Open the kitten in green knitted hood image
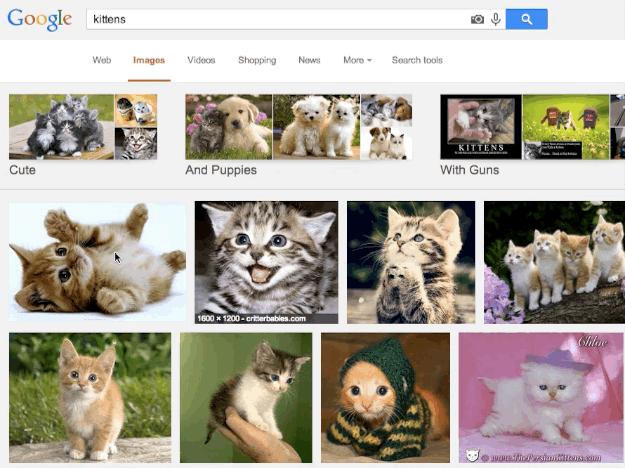This screenshot has height=468, width=625. [x=385, y=398]
